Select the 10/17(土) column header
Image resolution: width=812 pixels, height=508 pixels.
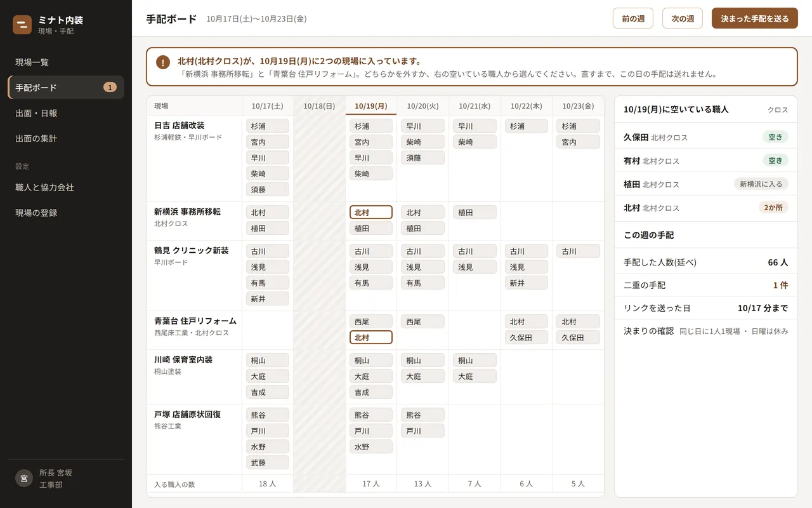(x=268, y=106)
